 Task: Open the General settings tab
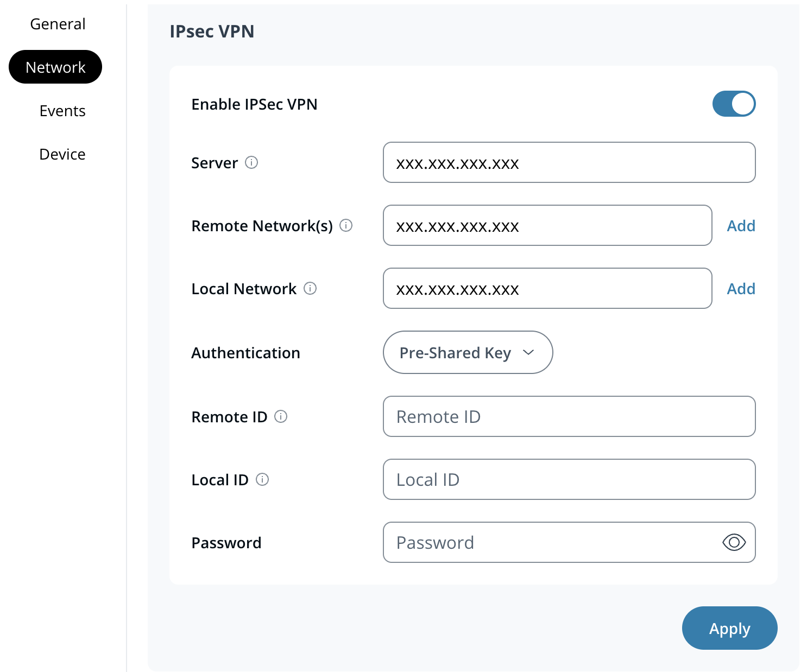(x=58, y=24)
